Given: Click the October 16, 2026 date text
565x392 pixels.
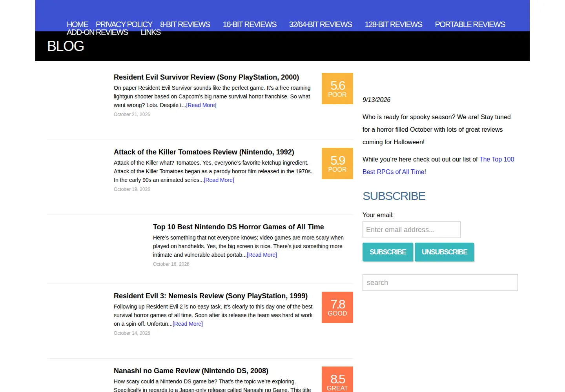Looking at the screenshot, I should [171, 264].
